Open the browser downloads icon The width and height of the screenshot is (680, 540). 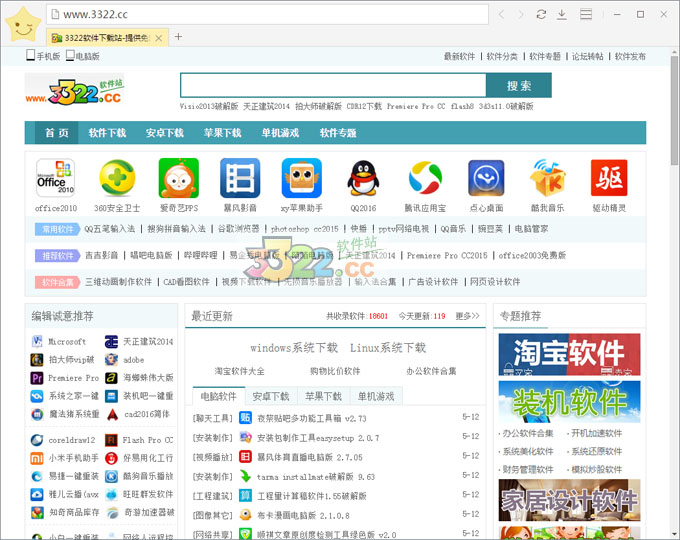(562, 15)
